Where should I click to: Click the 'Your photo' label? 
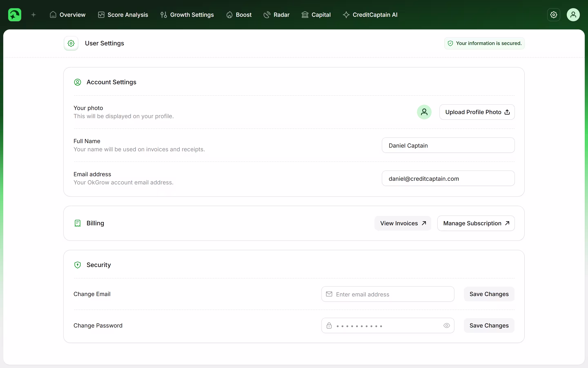point(88,108)
